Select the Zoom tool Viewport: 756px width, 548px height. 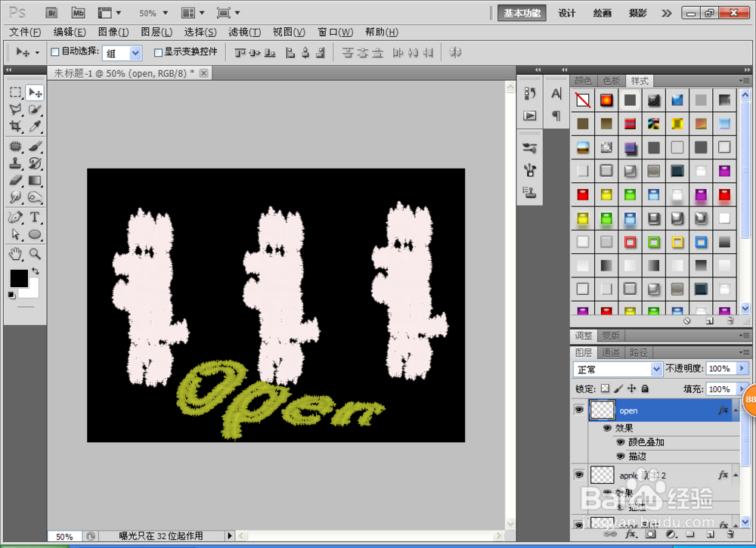click(35, 253)
